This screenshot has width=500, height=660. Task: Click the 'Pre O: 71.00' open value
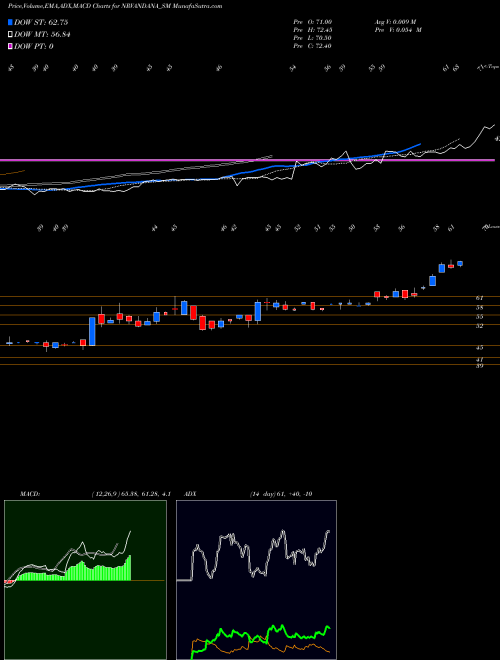pyautogui.click(x=312, y=22)
